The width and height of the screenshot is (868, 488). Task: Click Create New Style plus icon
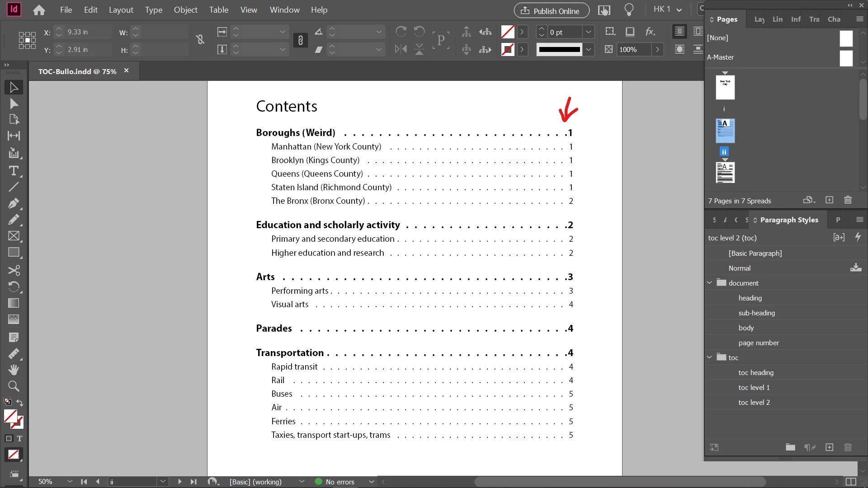point(829,447)
